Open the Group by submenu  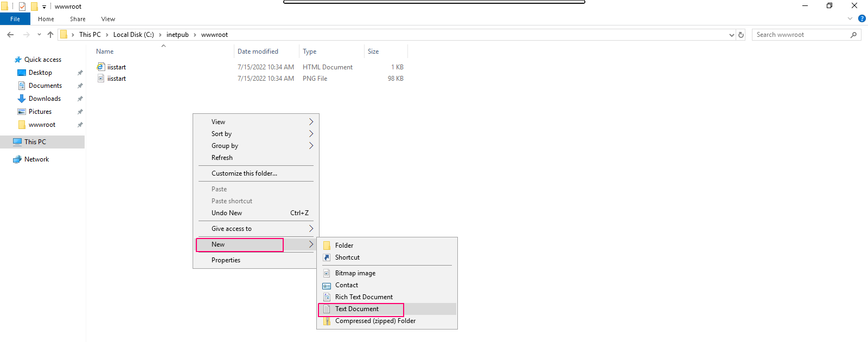tap(256, 146)
